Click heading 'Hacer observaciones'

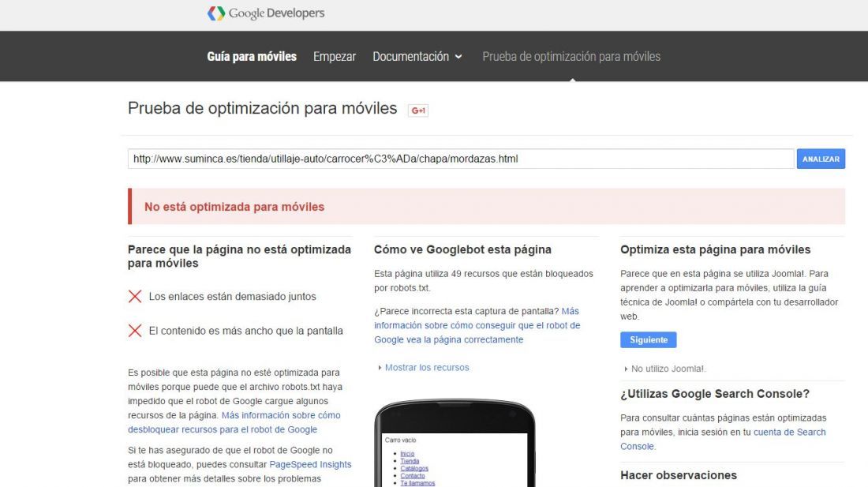[x=678, y=475]
